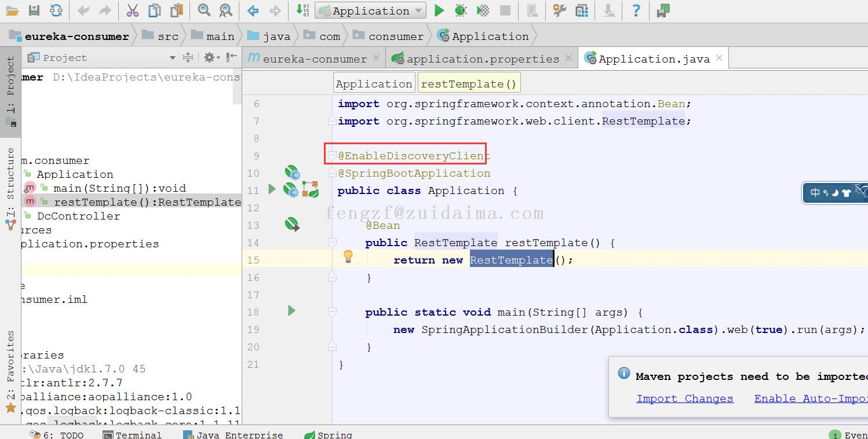Click the green Run button

[x=439, y=10]
